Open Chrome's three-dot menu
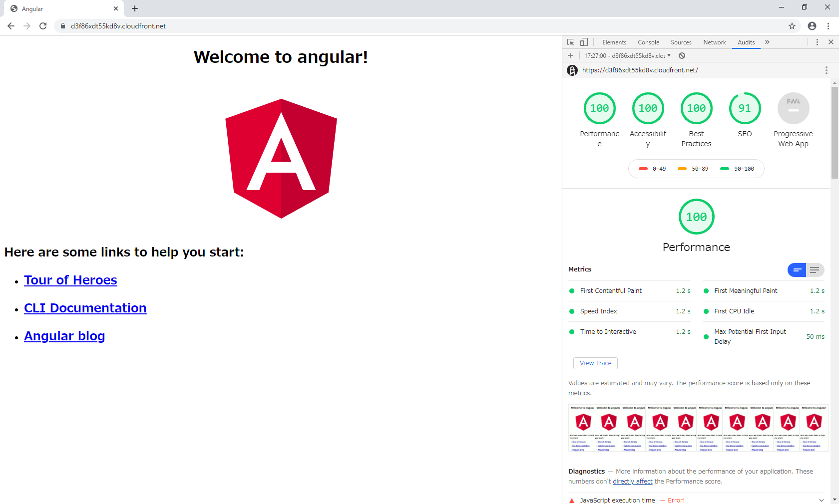Viewport: 839px width, 504px height. [x=828, y=26]
